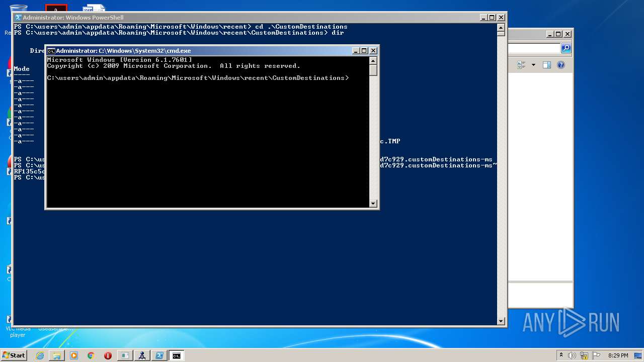Click the 8:29 PM system clock
The height and width of the screenshot is (362, 644).
click(x=618, y=355)
